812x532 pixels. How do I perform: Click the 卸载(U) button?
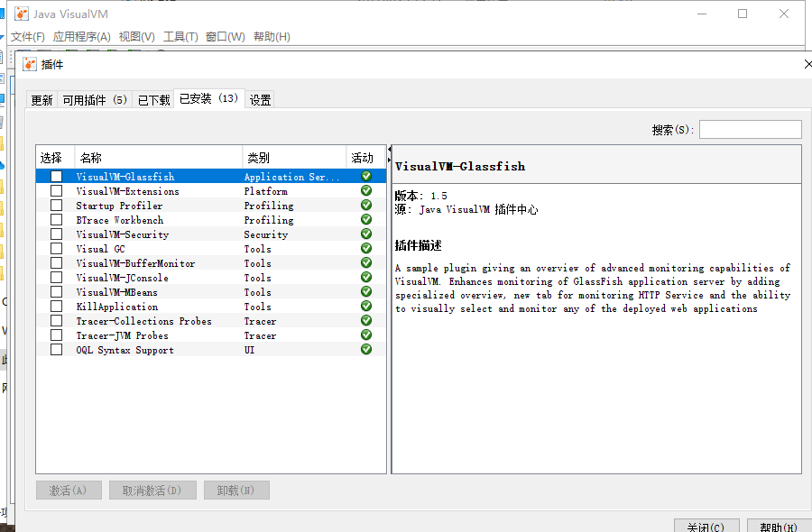coord(236,491)
